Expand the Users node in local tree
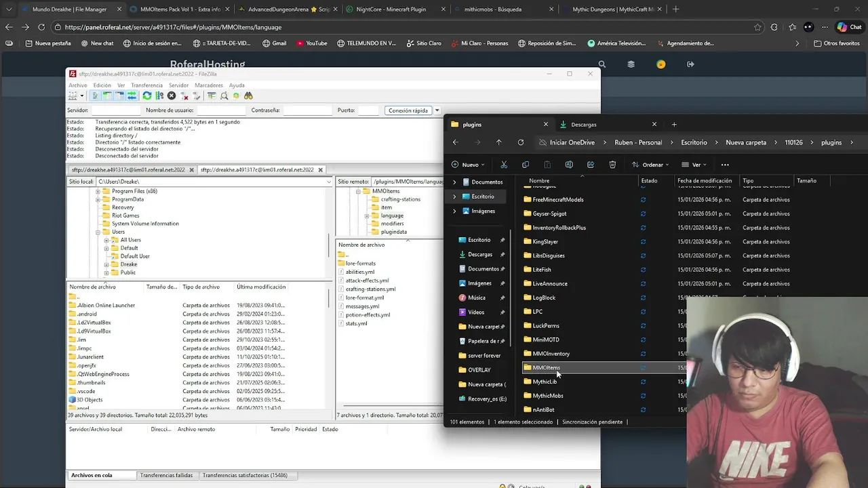This screenshot has width=868, height=488. (98, 232)
